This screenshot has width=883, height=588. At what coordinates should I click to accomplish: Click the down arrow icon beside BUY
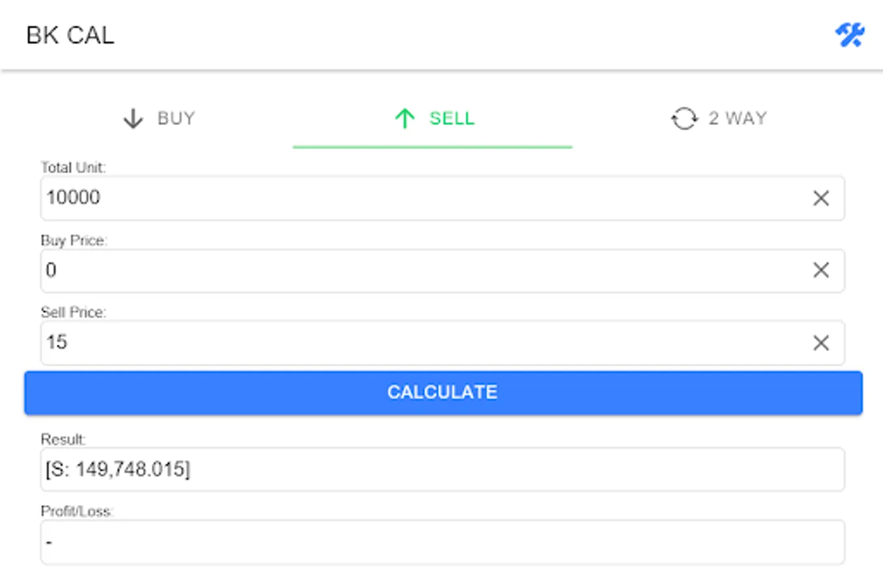(133, 119)
